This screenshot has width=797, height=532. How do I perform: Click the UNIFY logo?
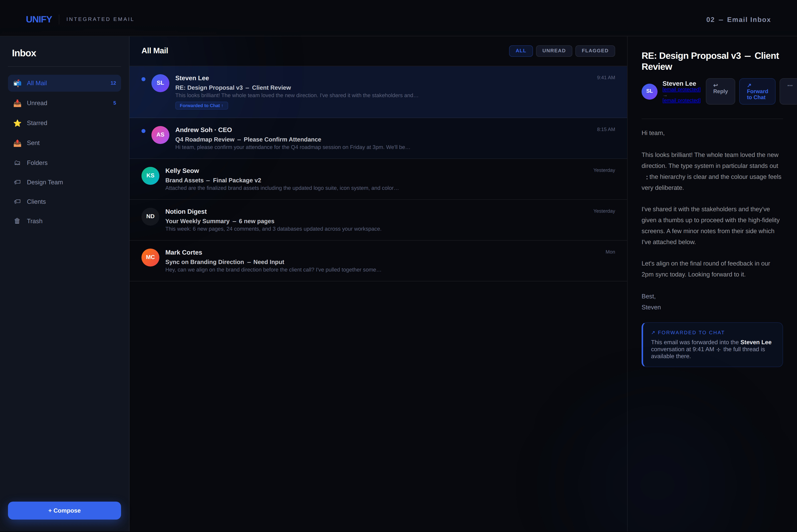[x=39, y=19]
